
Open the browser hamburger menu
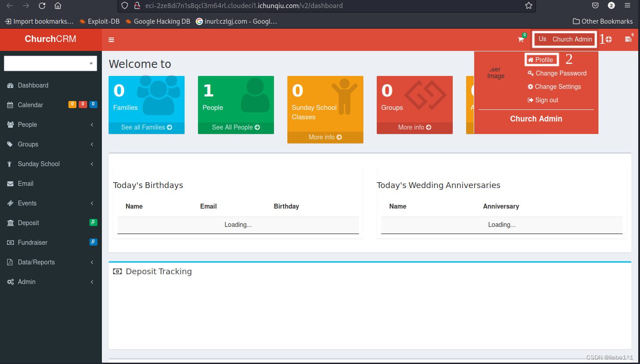[x=627, y=6]
